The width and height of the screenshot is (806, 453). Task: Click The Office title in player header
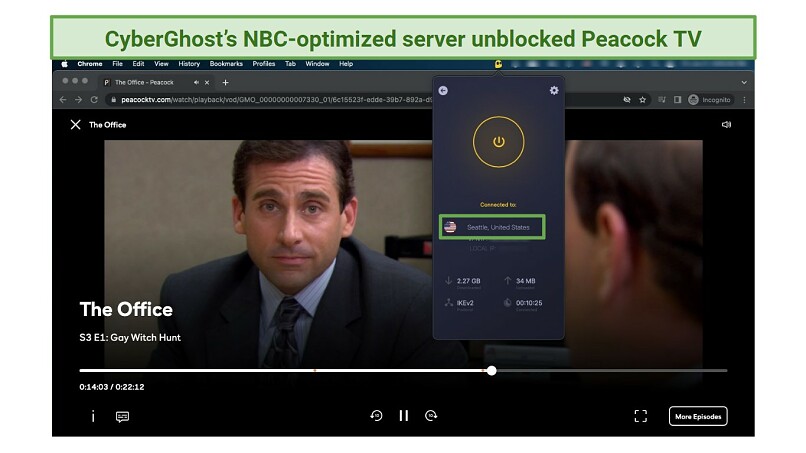[107, 124]
